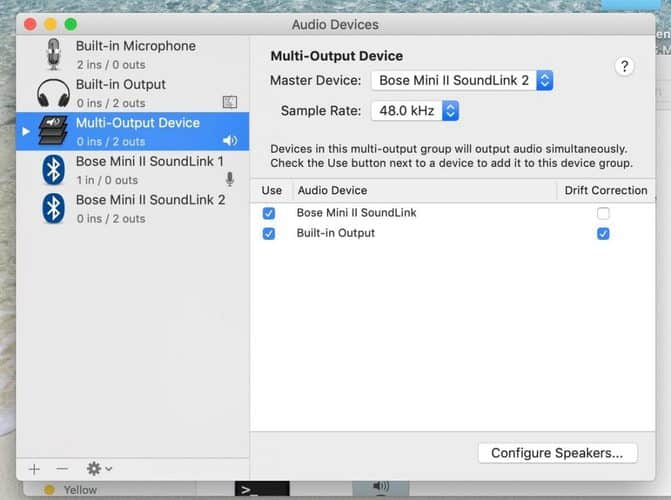Click the yellow minimize window button
671x500 pixels.
[50, 24]
